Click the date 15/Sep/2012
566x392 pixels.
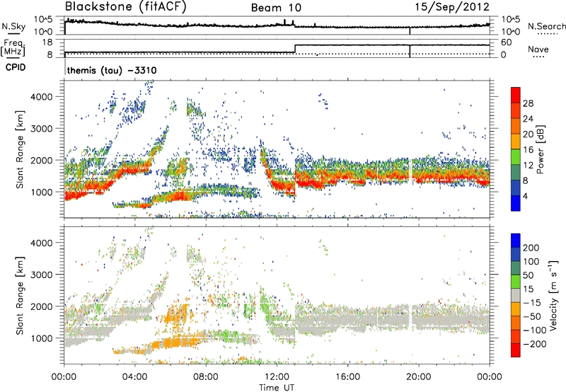pyautogui.click(x=452, y=7)
